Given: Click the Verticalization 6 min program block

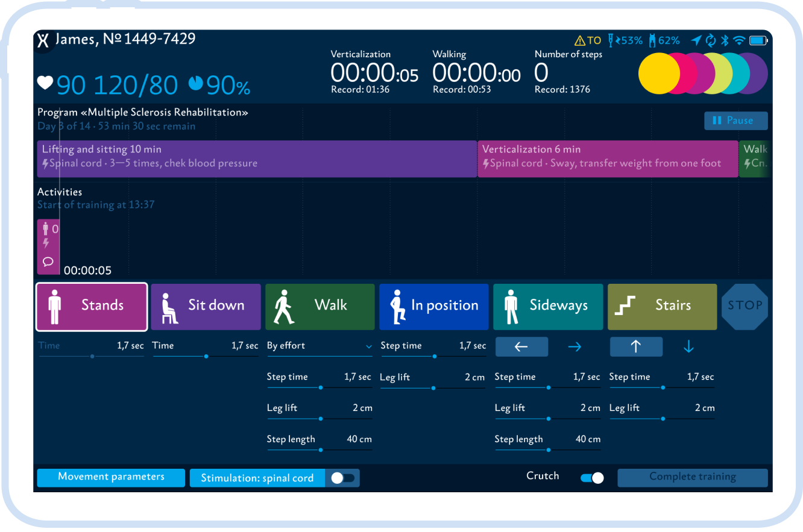Looking at the screenshot, I should pyautogui.click(x=607, y=158).
